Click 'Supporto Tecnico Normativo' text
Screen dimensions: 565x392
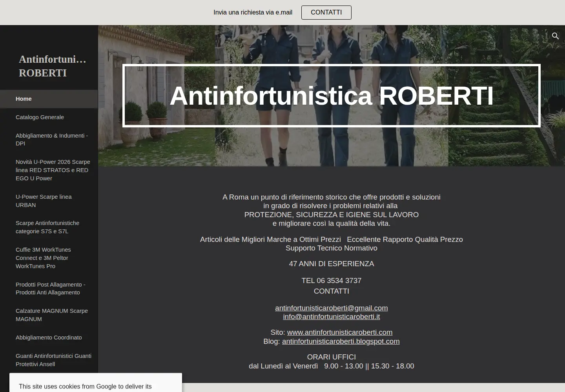332,248
